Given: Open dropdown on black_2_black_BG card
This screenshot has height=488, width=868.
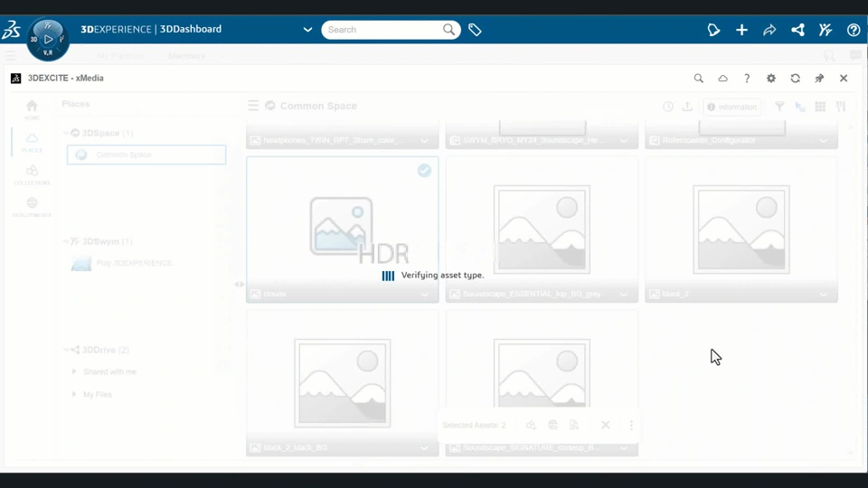Looking at the screenshot, I should pos(425,447).
